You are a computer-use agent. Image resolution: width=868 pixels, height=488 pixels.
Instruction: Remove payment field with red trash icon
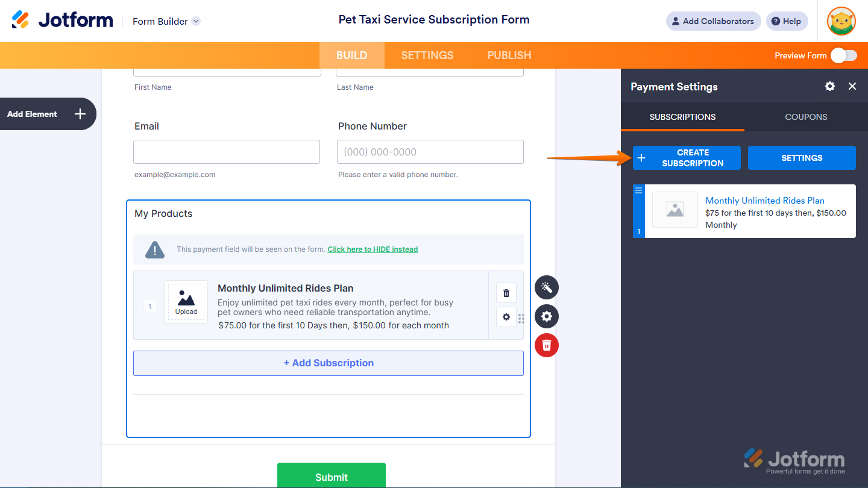(547, 345)
